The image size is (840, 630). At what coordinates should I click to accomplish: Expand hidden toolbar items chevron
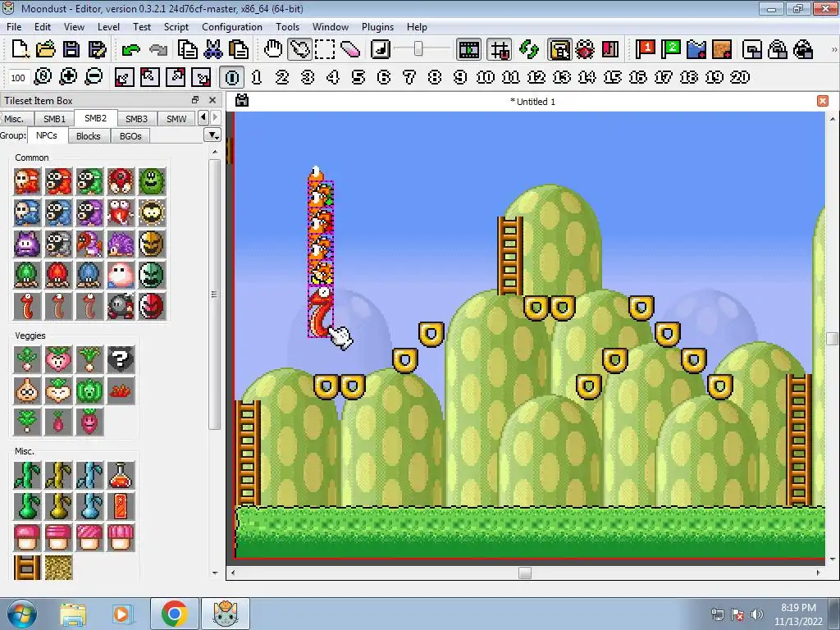833,49
